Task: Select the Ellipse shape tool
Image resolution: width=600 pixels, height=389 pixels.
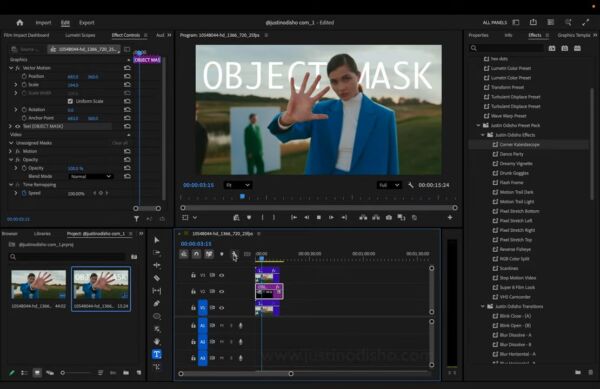Action: (x=157, y=316)
